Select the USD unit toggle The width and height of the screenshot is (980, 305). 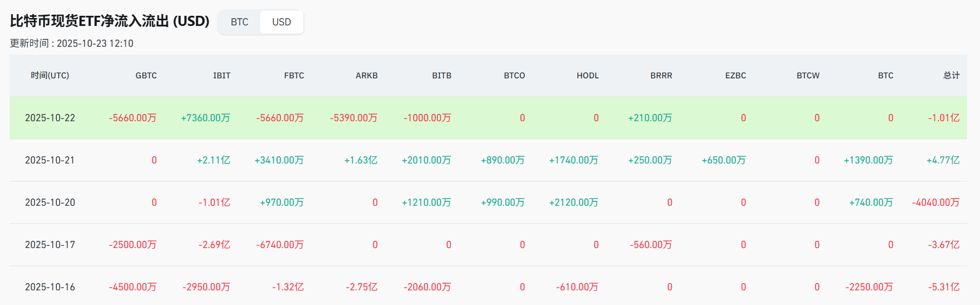point(282,22)
